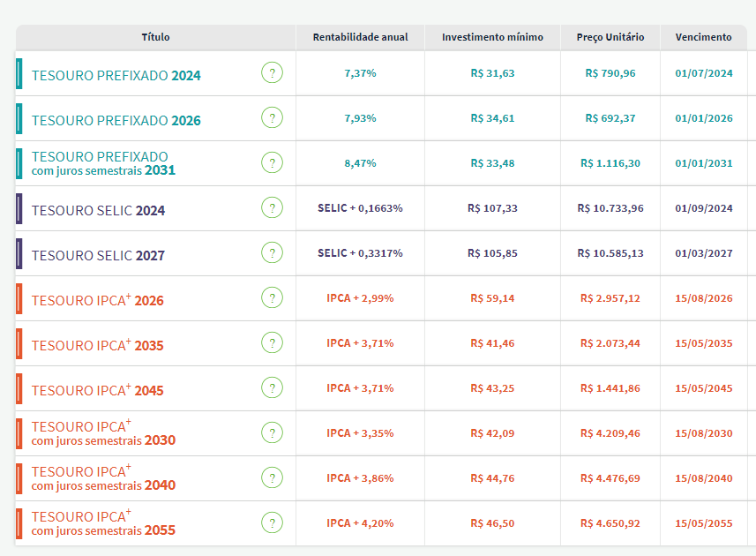Click help icon for Tesouro IPCA+ 2026

click(x=272, y=298)
